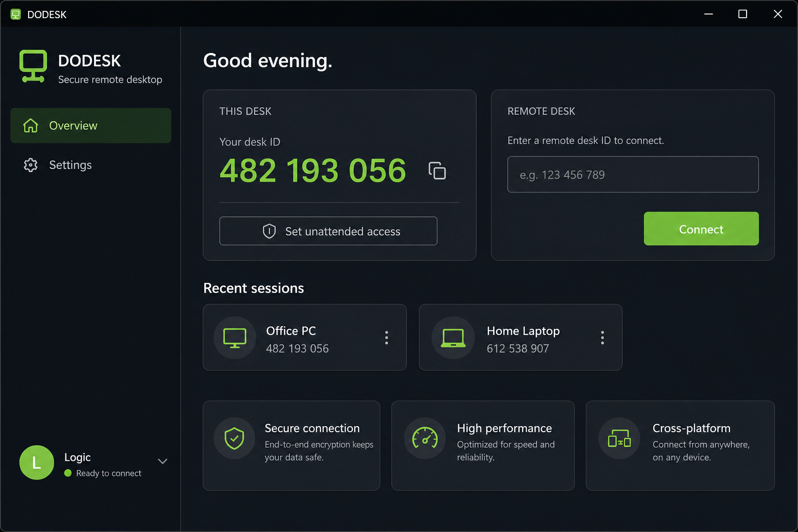Open the Home Laptop recent session card
798x532 pixels.
coord(521,338)
